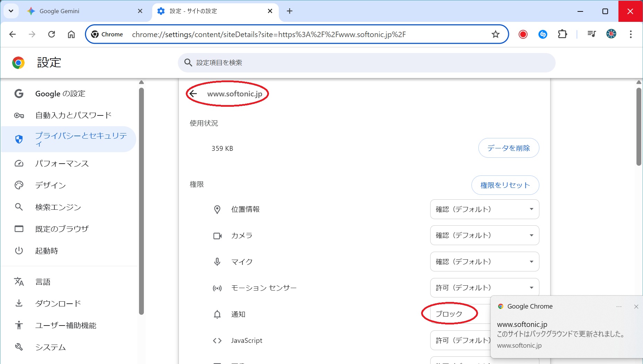This screenshot has width=643, height=364.
Task: Dismiss the Google Chrome notification popup
Action: [636, 306]
